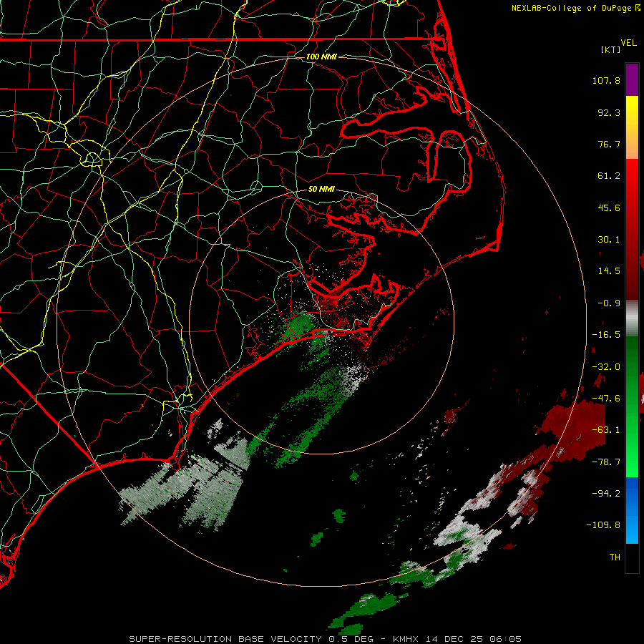Pick the purple segment of the color bar

(632, 79)
